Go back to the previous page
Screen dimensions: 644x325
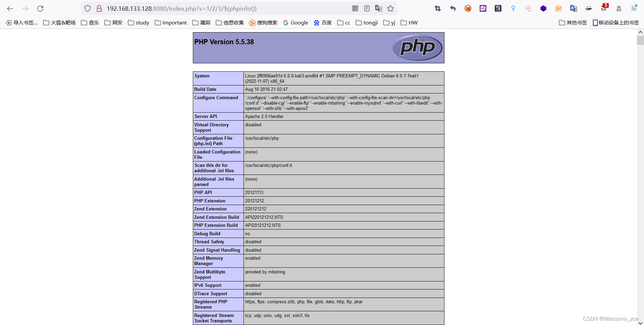click(10, 9)
